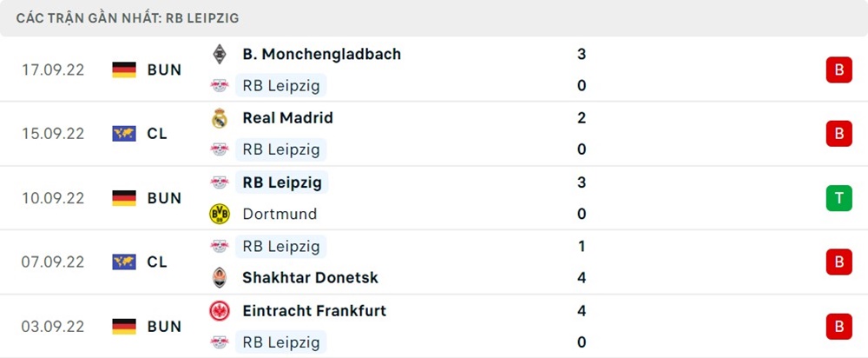Viewport: 868px width, 358px height.
Task: Select the Dortmund team name
Action: click(279, 214)
